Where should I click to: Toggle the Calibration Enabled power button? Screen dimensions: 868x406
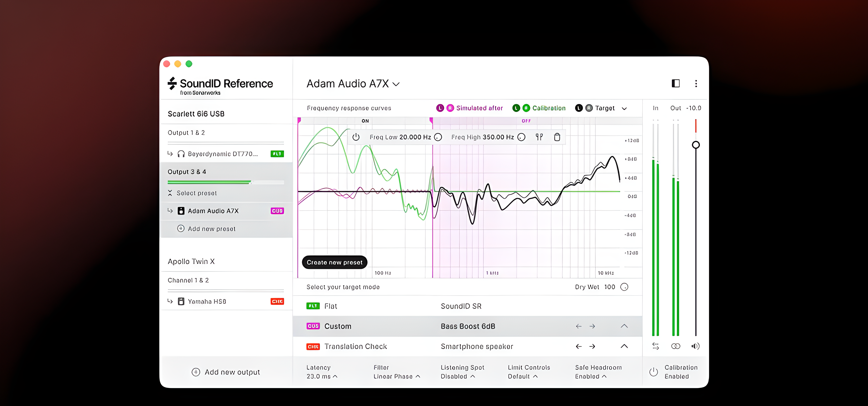tap(653, 372)
